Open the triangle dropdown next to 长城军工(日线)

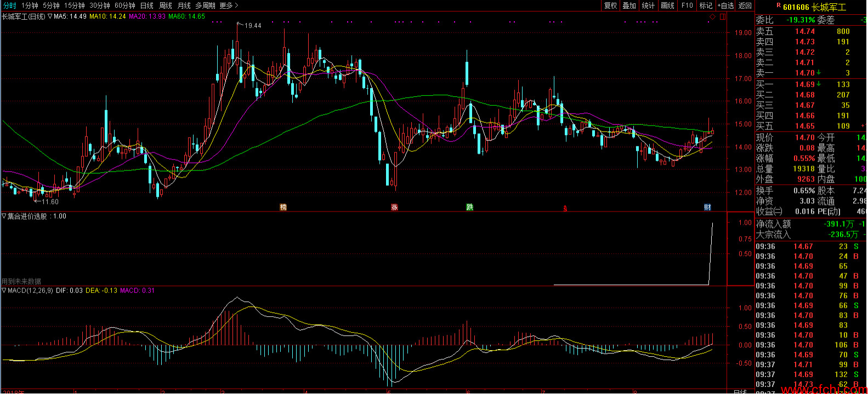point(50,16)
